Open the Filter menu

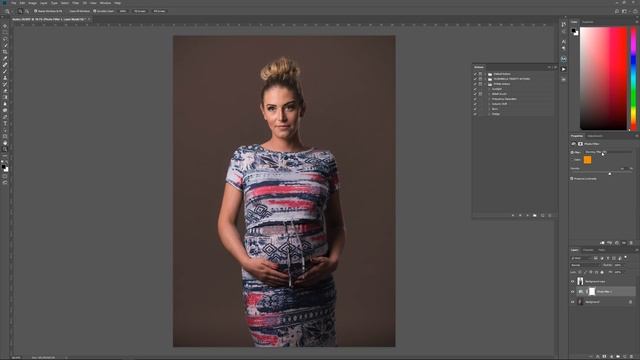pyautogui.click(x=76, y=3)
